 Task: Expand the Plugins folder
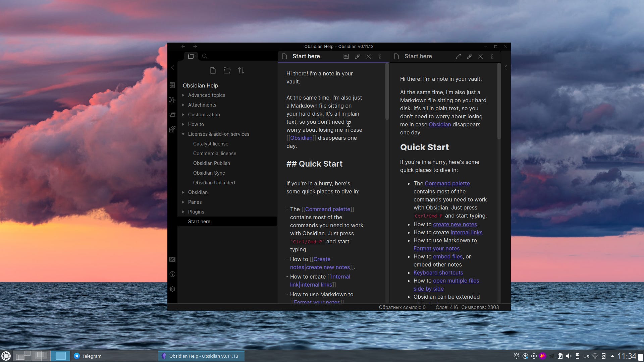pyautogui.click(x=183, y=212)
